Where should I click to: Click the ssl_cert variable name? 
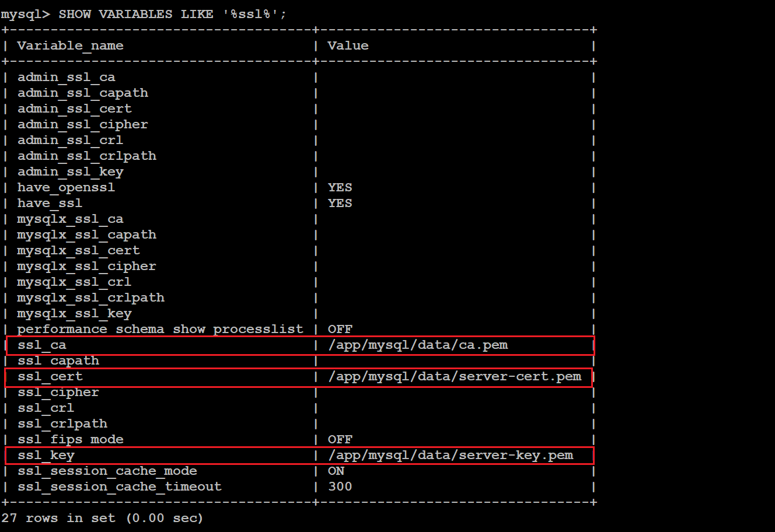50,376
